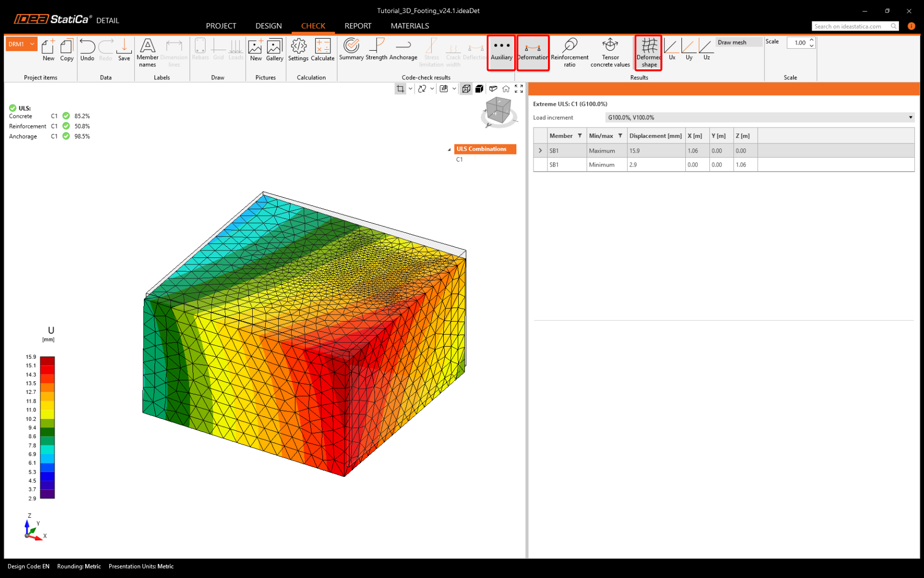Open dropdown next to crop tool
Viewport: 924px width, 578px height.
point(411,89)
